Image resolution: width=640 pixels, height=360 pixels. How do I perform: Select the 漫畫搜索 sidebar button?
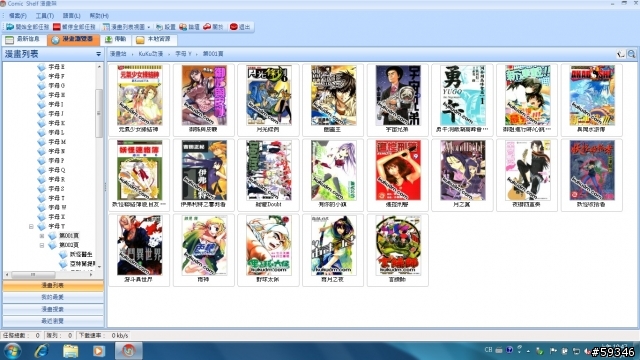(x=53, y=309)
